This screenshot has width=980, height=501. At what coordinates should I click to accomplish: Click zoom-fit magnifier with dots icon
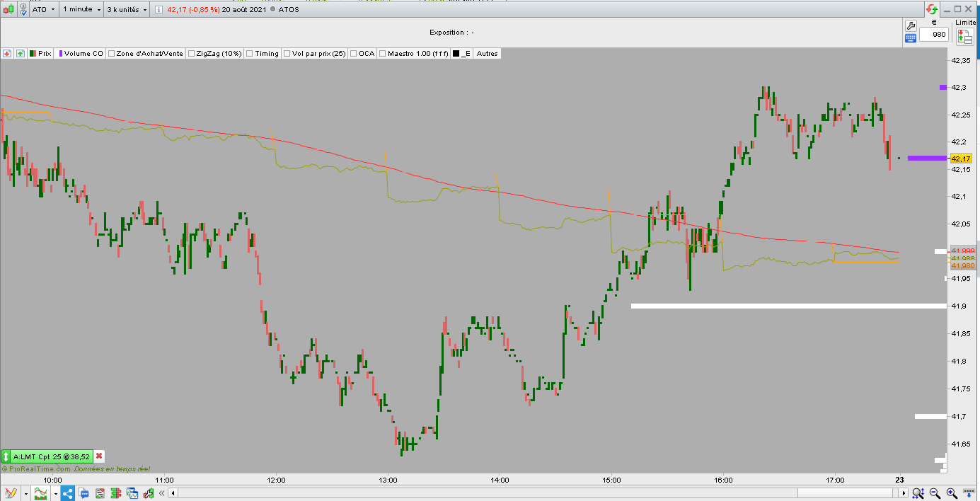(x=918, y=493)
